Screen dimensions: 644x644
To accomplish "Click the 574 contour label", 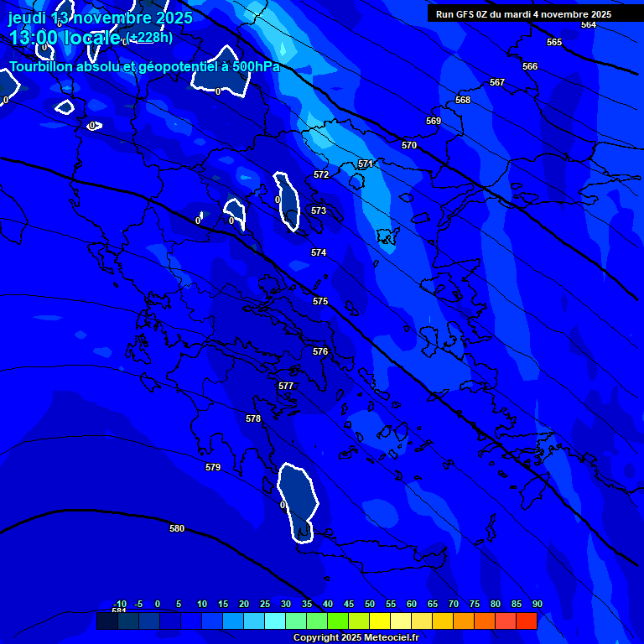I will click(319, 252).
